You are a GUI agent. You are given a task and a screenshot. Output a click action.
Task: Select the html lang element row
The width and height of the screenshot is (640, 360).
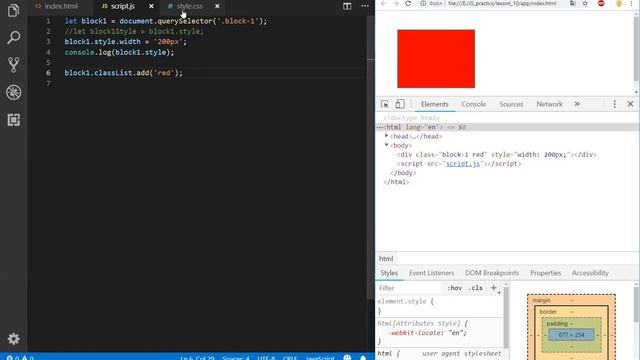[x=507, y=127]
